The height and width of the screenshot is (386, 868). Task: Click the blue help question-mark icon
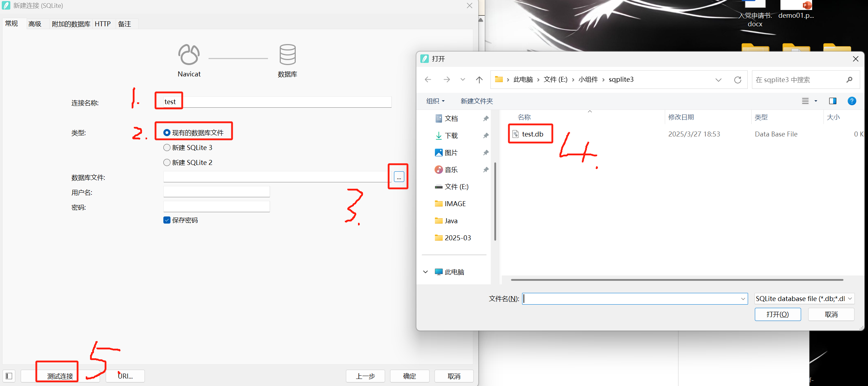pyautogui.click(x=852, y=101)
